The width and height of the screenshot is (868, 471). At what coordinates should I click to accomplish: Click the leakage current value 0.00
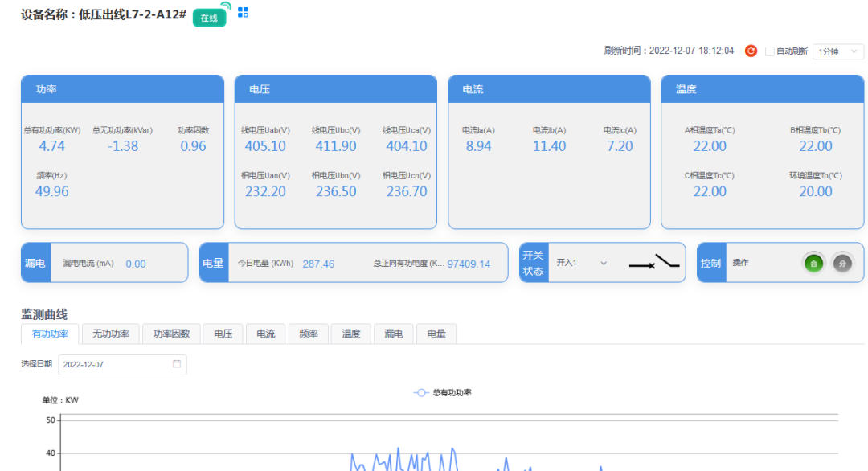(x=136, y=264)
